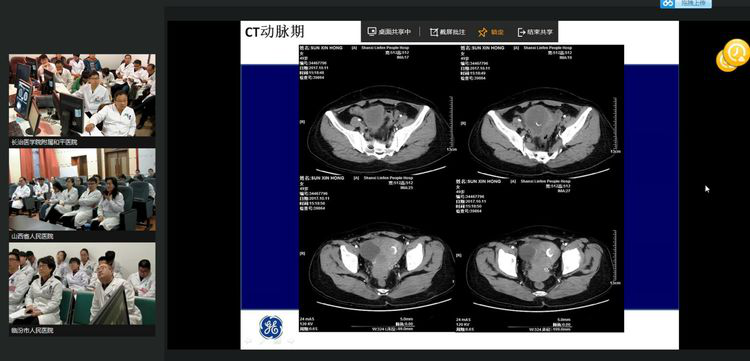End sharing with 结束共享 button
Screen dimensions: 750x361
(535, 32)
